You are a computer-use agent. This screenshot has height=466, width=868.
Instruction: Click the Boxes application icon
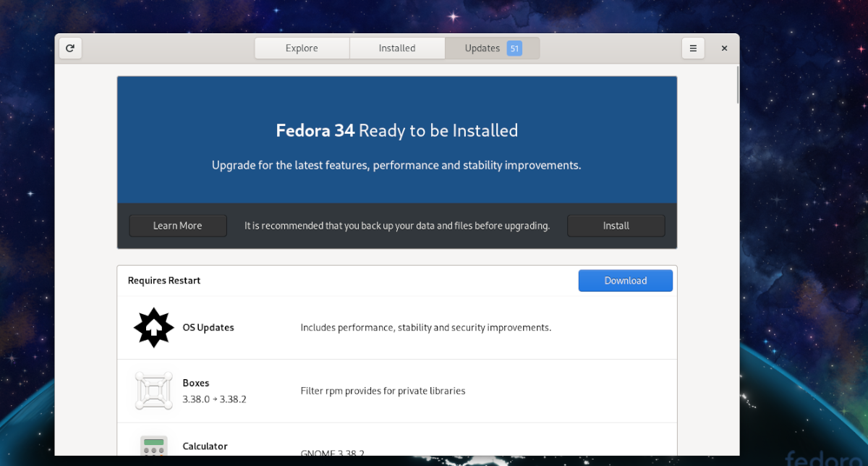(154, 391)
